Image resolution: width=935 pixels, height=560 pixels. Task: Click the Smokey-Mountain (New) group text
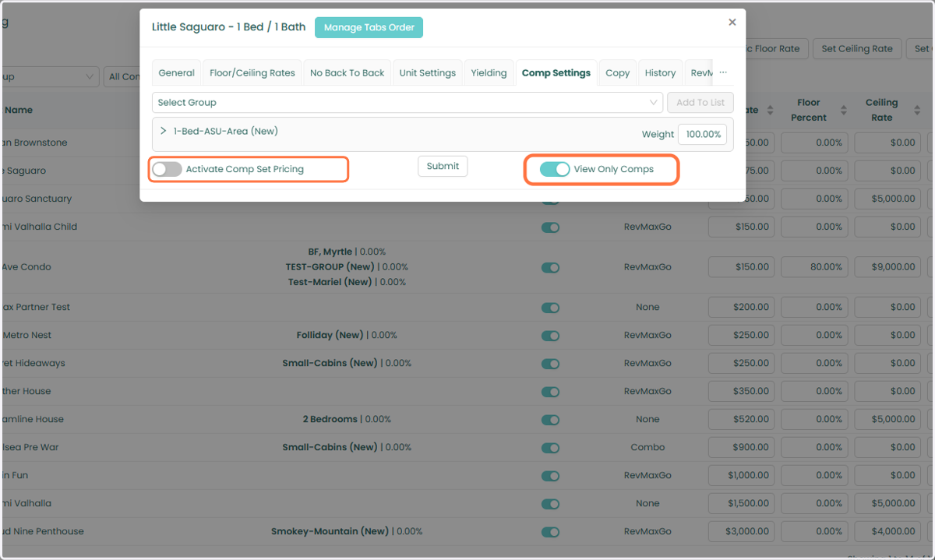330,532
